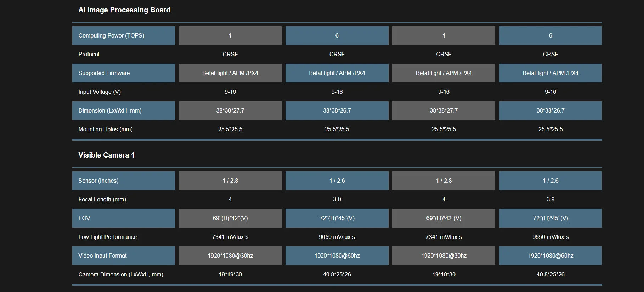This screenshot has width=644, height=292.
Task: Click the Camera Dimension (LxWxH, mm) label
Action: 121,274
